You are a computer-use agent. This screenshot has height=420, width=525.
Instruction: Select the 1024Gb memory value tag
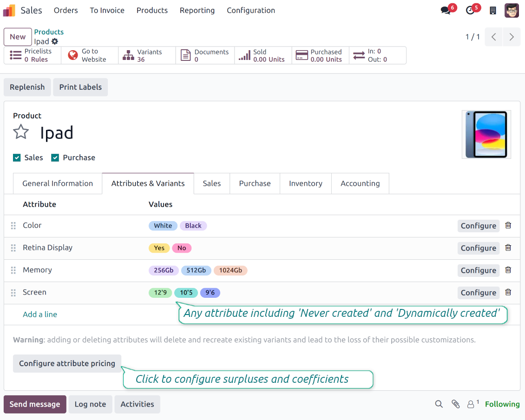point(230,270)
